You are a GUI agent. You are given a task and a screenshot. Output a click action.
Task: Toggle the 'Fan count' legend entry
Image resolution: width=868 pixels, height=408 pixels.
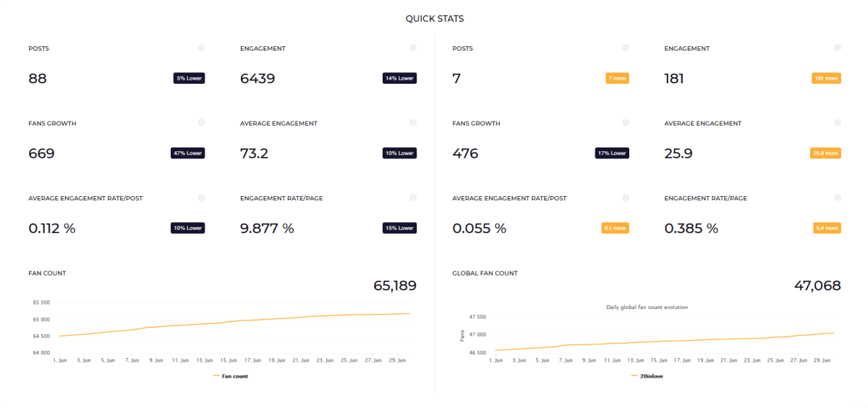click(231, 376)
